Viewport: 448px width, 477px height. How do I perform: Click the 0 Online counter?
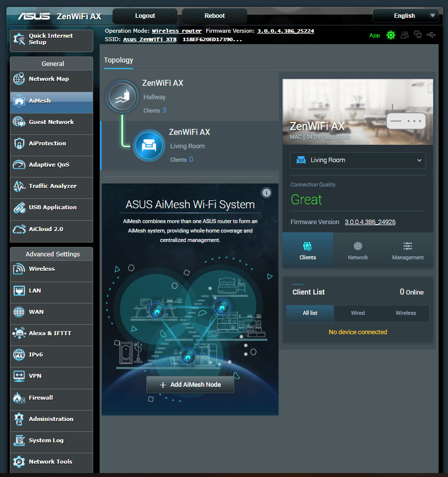[411, 292]
